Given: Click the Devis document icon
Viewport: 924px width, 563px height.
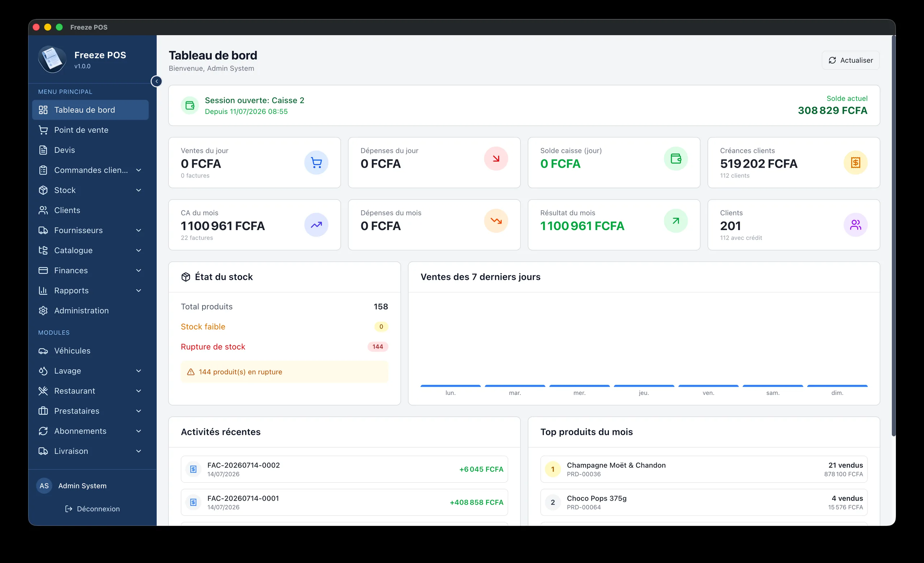Looking at the screenshot, I should (x=43, y=150).
